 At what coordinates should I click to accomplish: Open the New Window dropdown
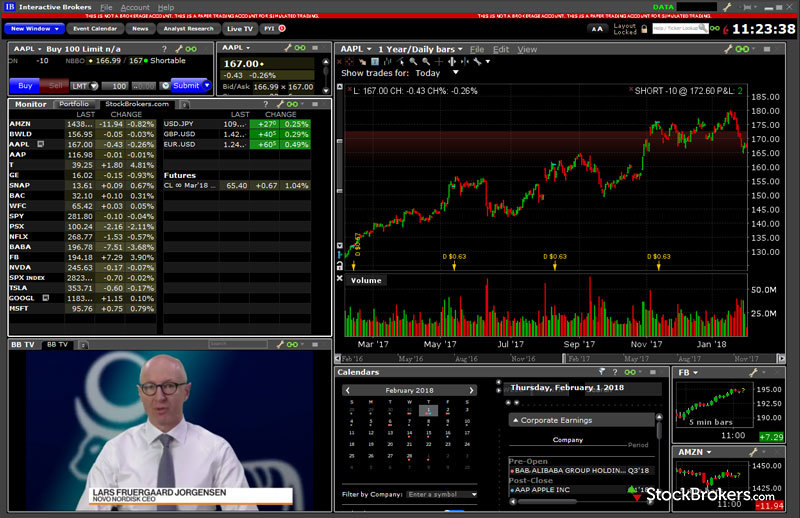(35, 29)
